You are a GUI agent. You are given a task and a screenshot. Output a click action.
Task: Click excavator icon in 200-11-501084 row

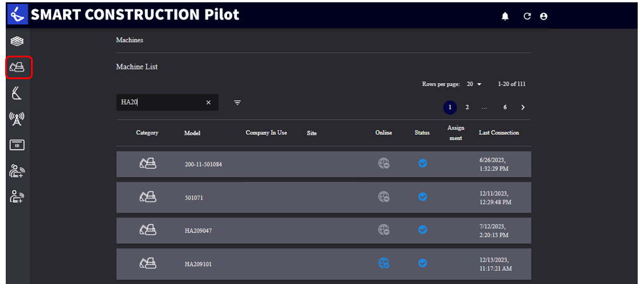pyautogui.click(x=147, y=164)
